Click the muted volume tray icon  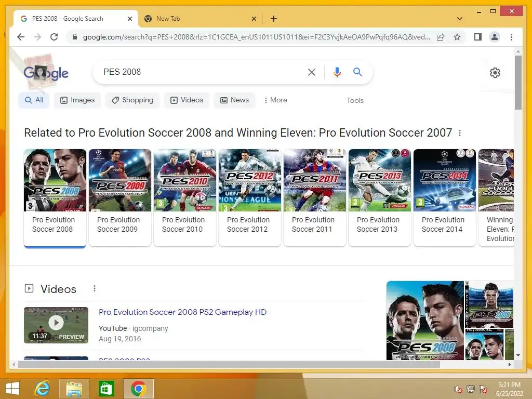(x=458, y=389)
